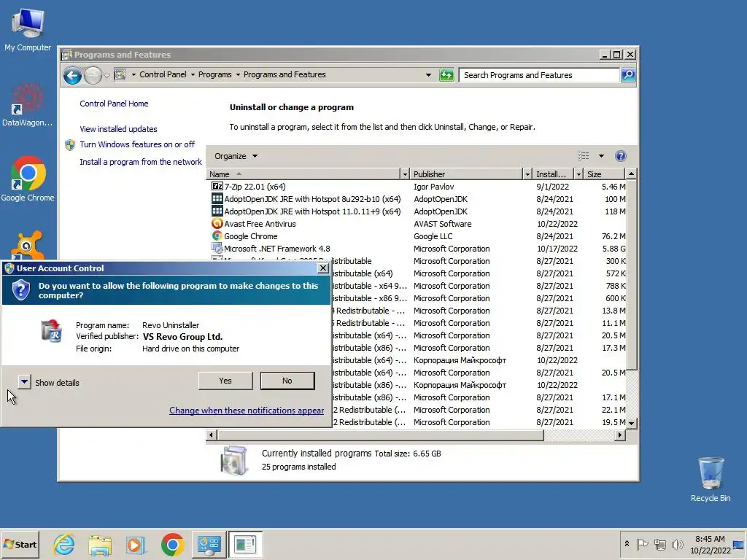
Task: Click the 5.88 G size value
Action: tap(614, 249)
